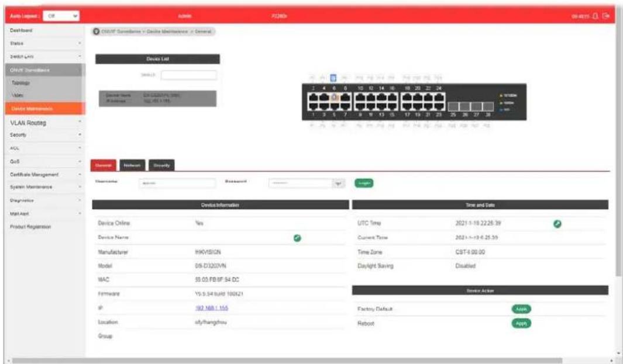Expand the Diagnostics menu
Viewport: 623px width, 364px height.
pos(44,200)
